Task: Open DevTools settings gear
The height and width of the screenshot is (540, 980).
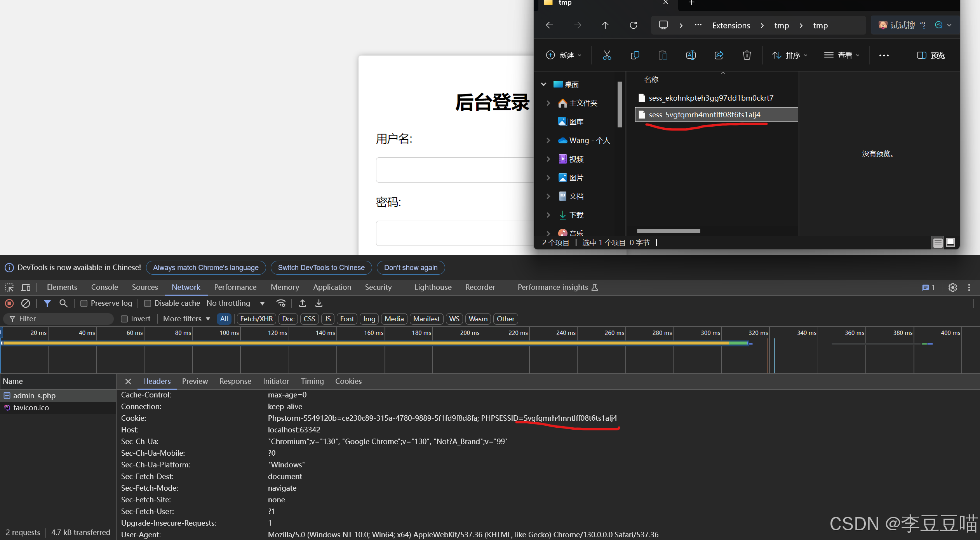Action: [952, 287]
